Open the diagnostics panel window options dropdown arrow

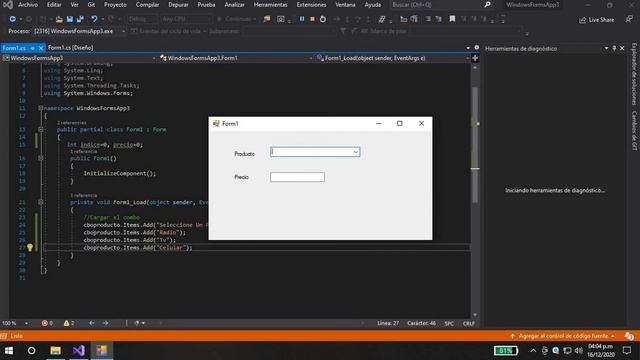coord(607,48)
